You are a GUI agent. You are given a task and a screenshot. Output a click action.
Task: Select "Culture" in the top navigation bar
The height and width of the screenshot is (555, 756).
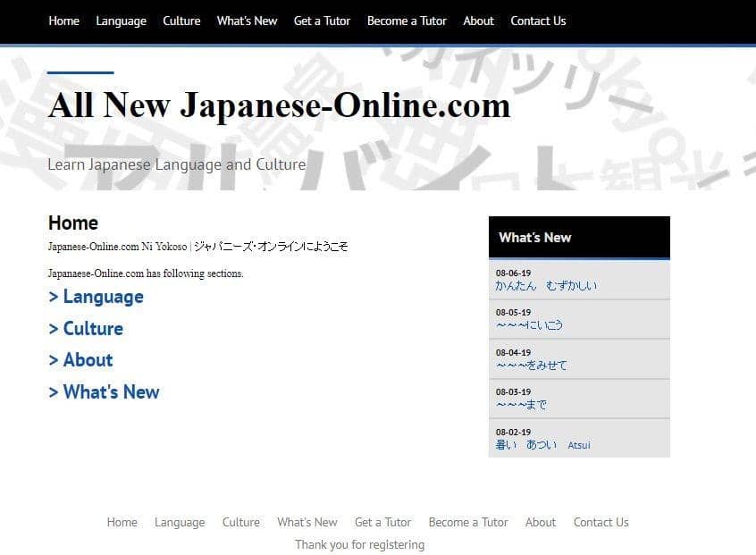[181, 21]
